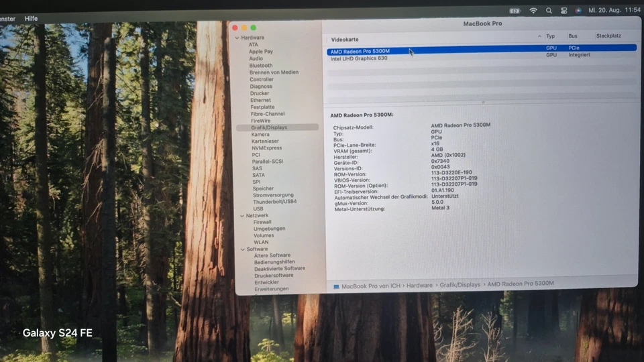Select Apple Pay in the sidebar
Screen dimensions: 644x362
coord(261,52)
